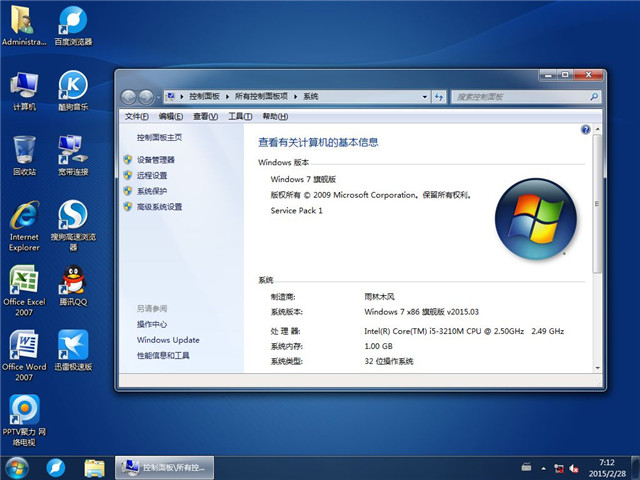Select the text 'Windows 7 x86 旗舰版 v2015.03'
640x480 pixels.
tap(422, 312)
